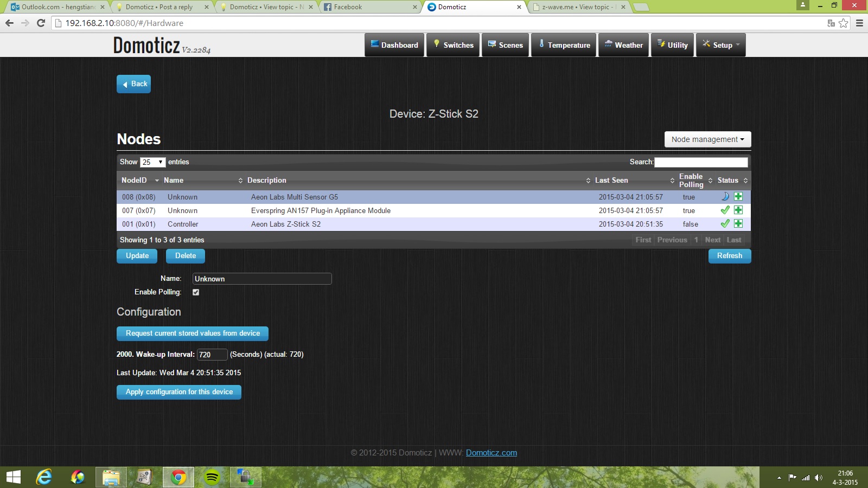Open the Chrome menu hamburger icon
Screen dimensions: 868x488
point(859,23)
